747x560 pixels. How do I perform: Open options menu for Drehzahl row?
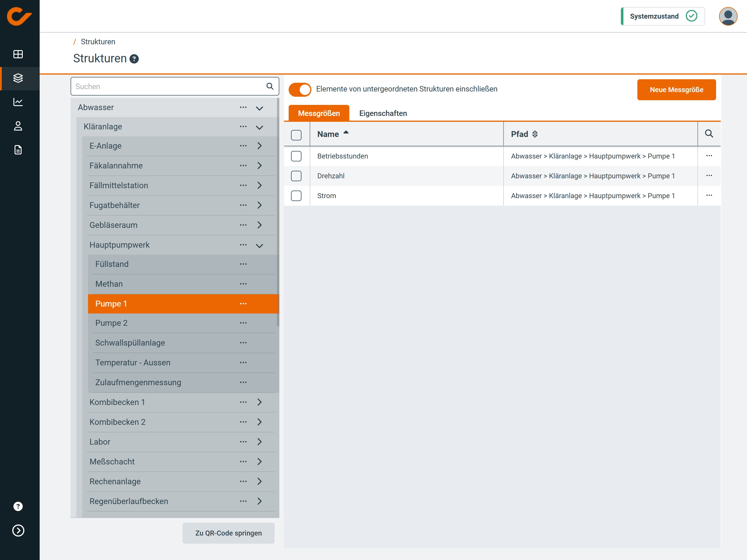point(709,175)
